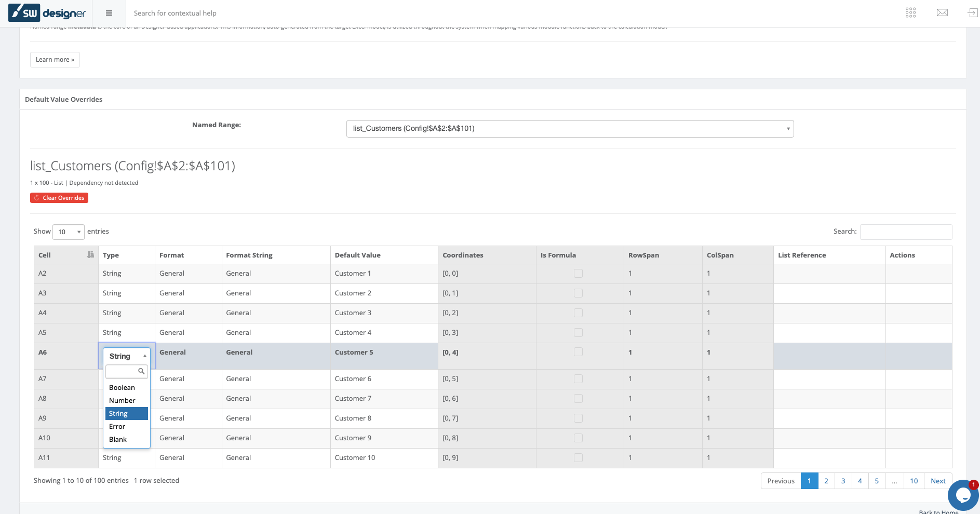
Task: Sort by the Coordinates header
Action: [x=487, y=255]
